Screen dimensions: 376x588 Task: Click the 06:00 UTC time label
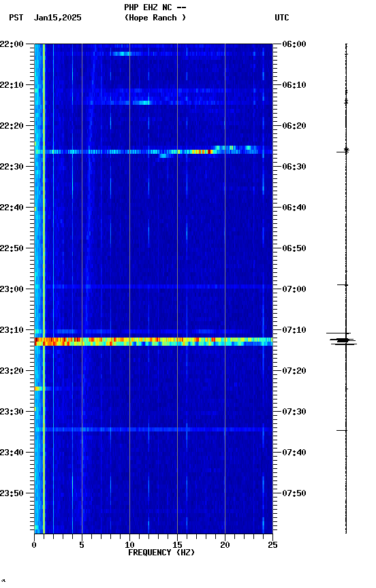coord(294,44)
